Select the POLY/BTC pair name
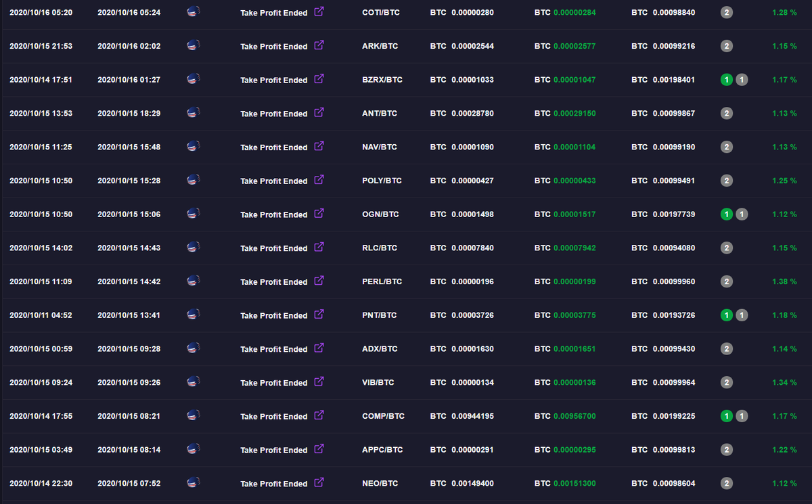 [x=382, y=181]
